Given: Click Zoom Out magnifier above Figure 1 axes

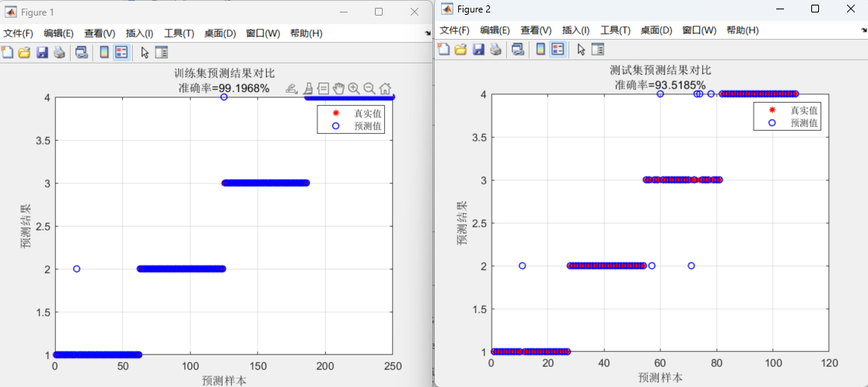Looking at the screenshot, I should click(x=369, y=88).
